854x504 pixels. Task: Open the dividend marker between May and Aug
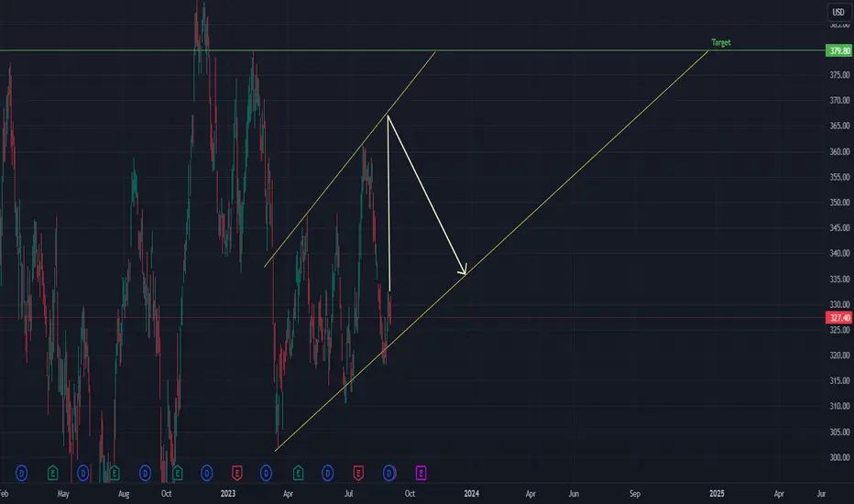82,473
